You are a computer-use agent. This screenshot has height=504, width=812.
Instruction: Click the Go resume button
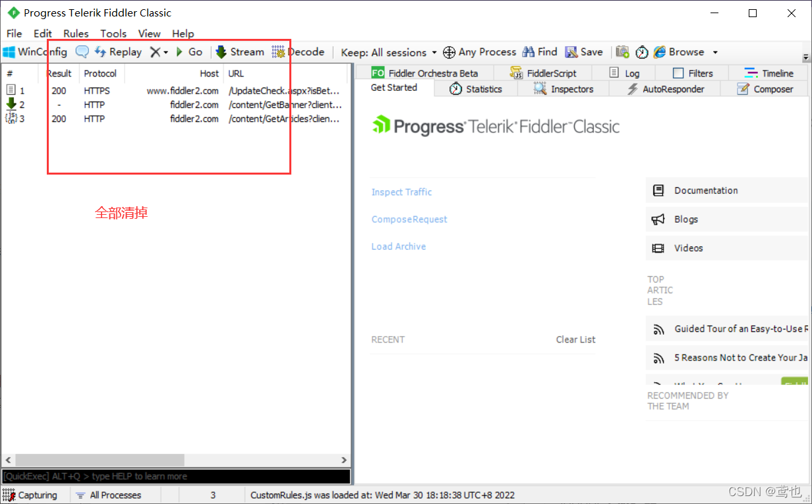[189, 52]
